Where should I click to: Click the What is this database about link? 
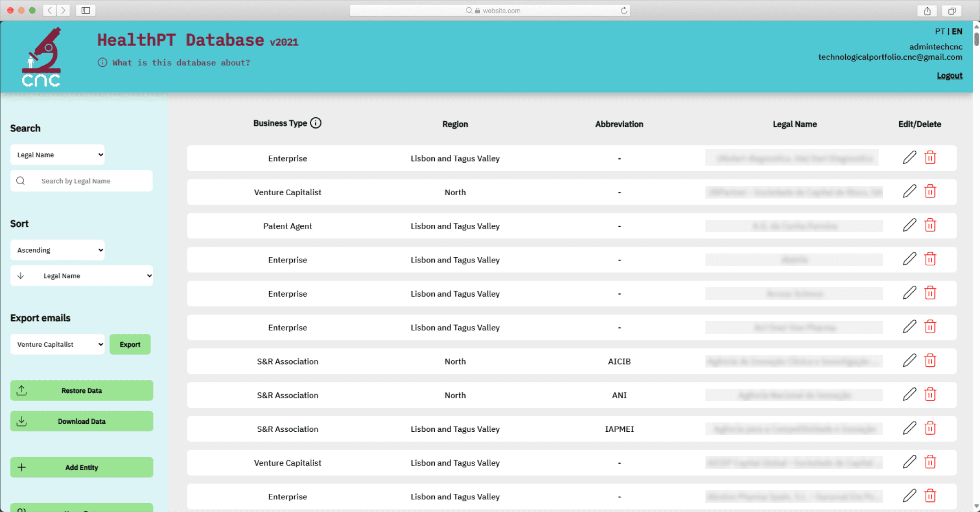pos(181,63)
